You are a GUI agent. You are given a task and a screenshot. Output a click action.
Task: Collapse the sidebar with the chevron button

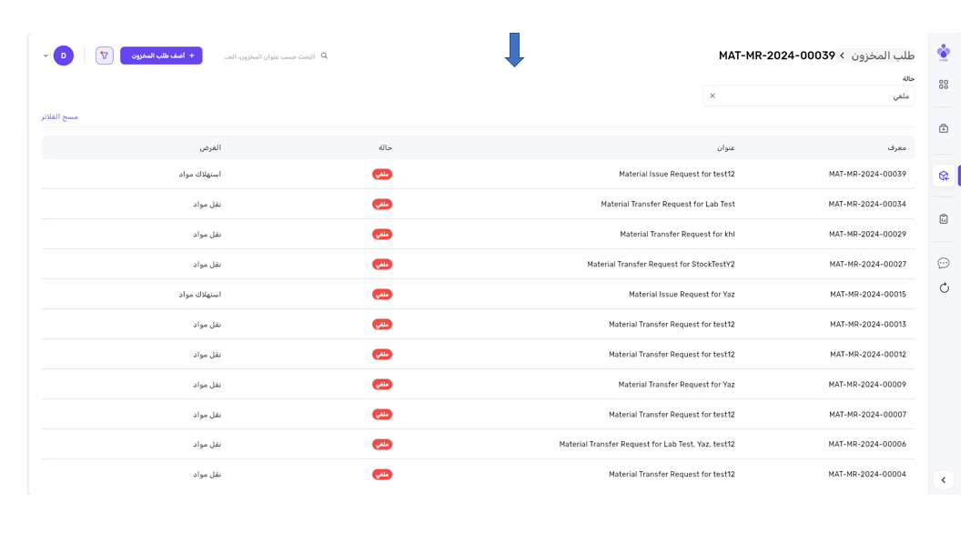[944, 480]
